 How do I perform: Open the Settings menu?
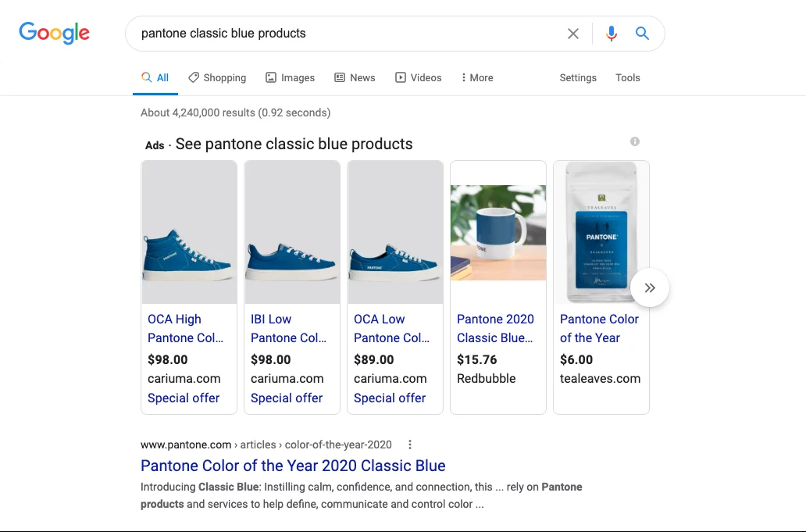(578, 77)
